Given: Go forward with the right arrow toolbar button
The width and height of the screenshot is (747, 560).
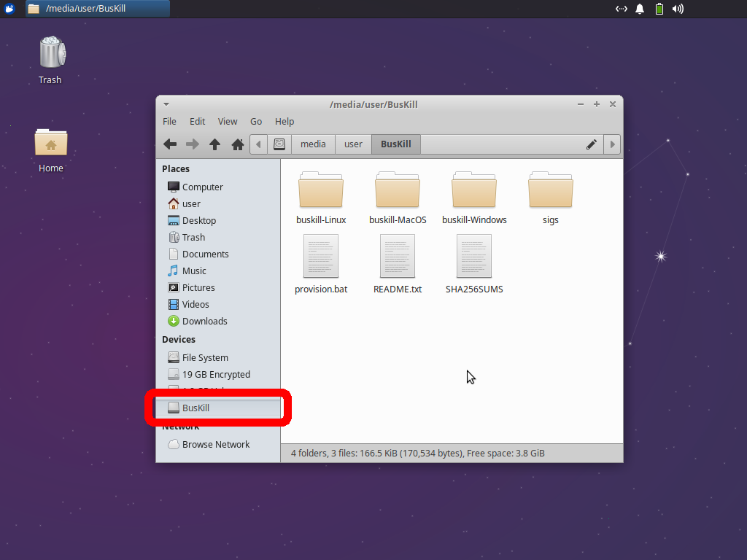Looking at the screenshot, I should click(x=193, y=144).
